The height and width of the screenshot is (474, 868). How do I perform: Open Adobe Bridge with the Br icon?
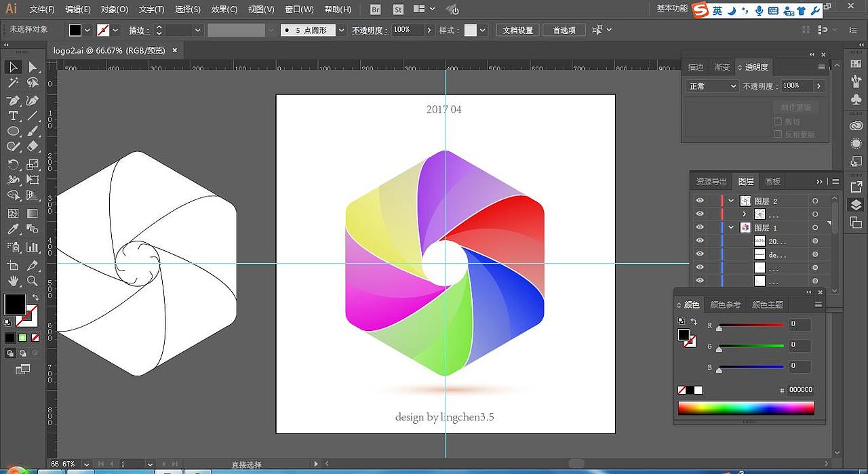click(376, 9)
